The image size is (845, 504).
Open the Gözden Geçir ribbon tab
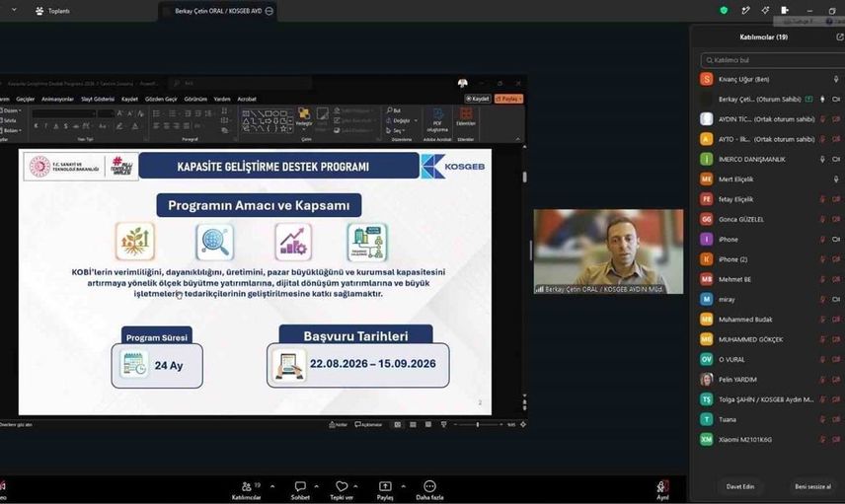click(x=161, y=99)
